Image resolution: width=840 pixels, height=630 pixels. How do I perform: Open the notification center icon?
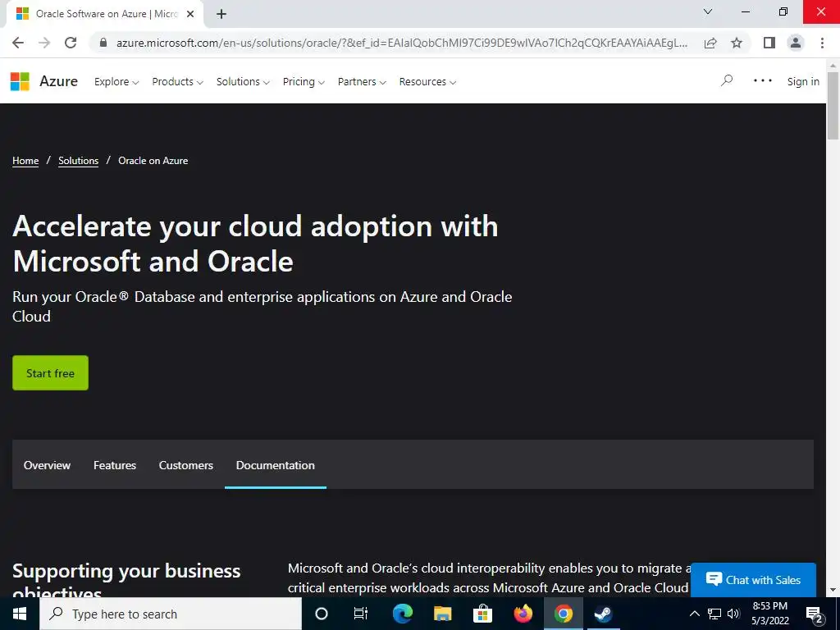coord(815,614)
